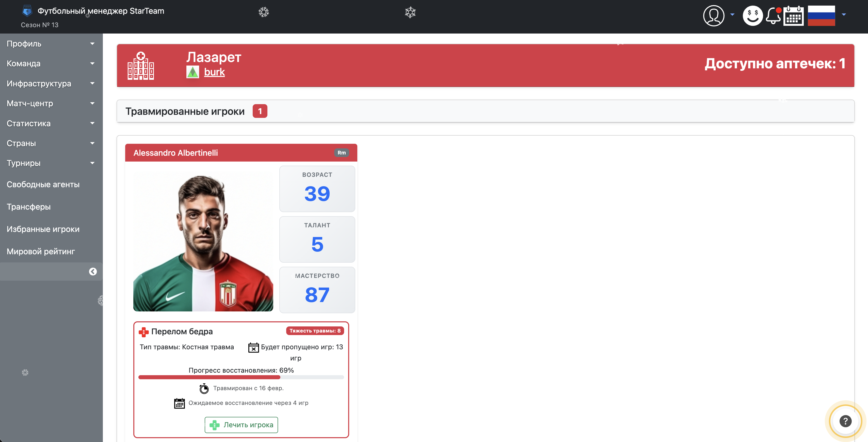Click the Лечить игрока button
This screenshot has height=442, width=868.
tap(241, 424)
